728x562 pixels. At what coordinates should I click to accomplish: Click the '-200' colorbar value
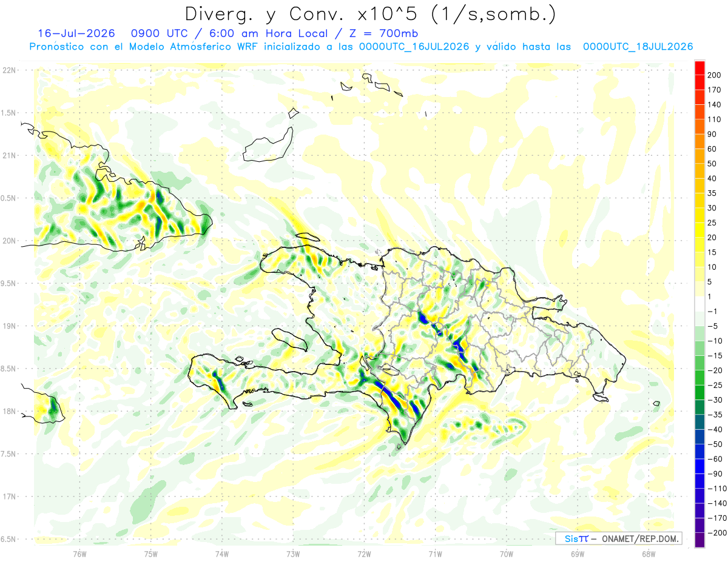pyautogui.click(x=717, y=533)
